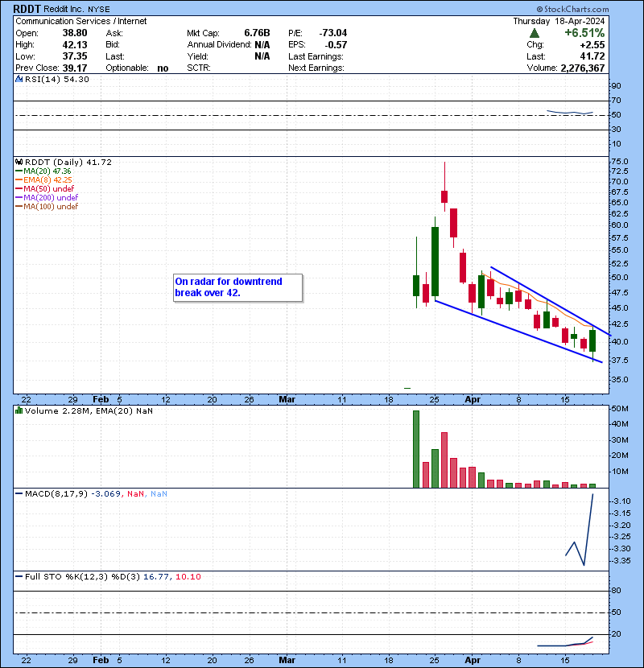Image resolution: width=644 pixels, height=668 pixels.
Task: Click the Low value 37.35
Action: click(x=75, y=56)
